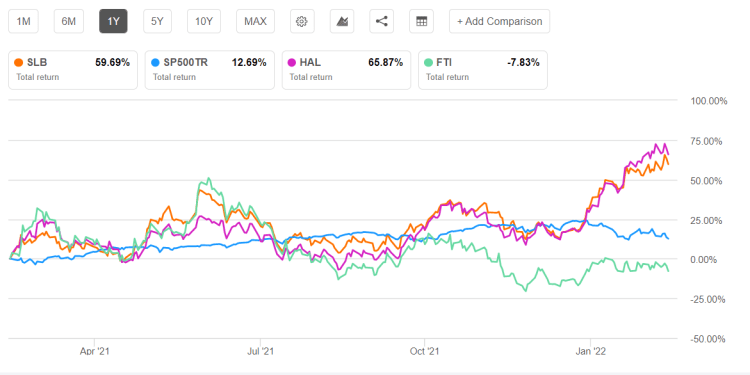Image resolution: width=750 pixels, height=375 pixels.
Task: Click the 100.00% y-axis label
Action: click(708, 102)
